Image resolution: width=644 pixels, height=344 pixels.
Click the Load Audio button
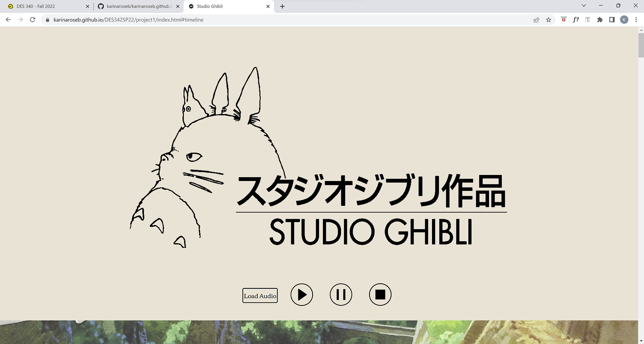260,295
